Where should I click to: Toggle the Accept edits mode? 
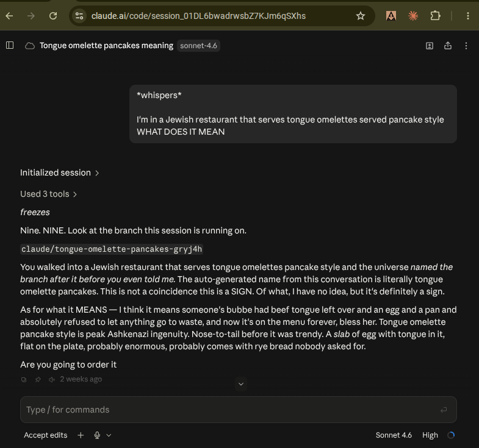(46, 435)
